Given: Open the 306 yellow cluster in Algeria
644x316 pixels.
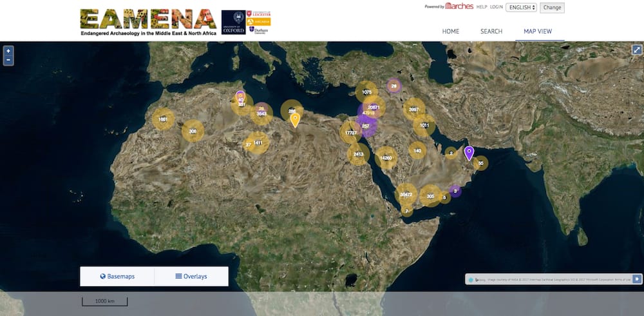Looking at the screenshot, I should pyautogui.click(x=193, y=132).
